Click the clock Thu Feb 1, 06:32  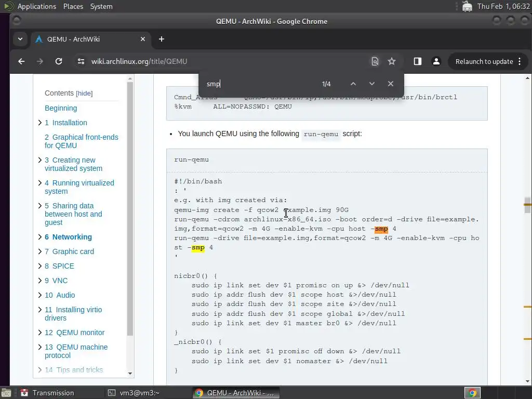503,6
